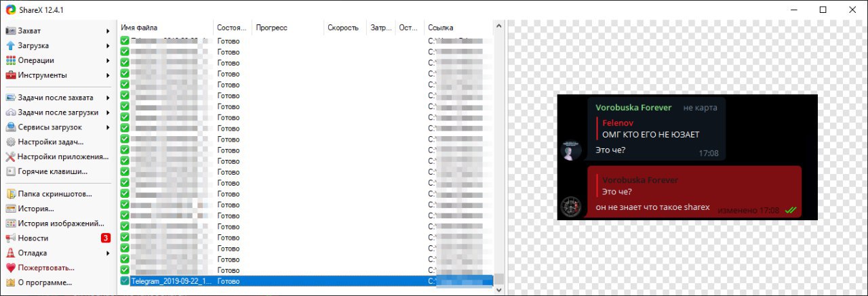Click the История изображений icon
868x296 pixels.
pos(11,224)
